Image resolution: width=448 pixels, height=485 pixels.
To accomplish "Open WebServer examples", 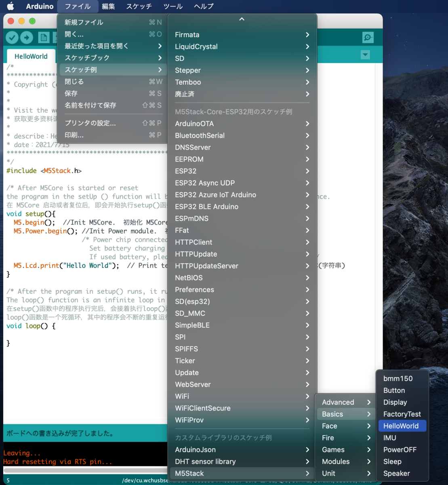I will click(242, 384).
